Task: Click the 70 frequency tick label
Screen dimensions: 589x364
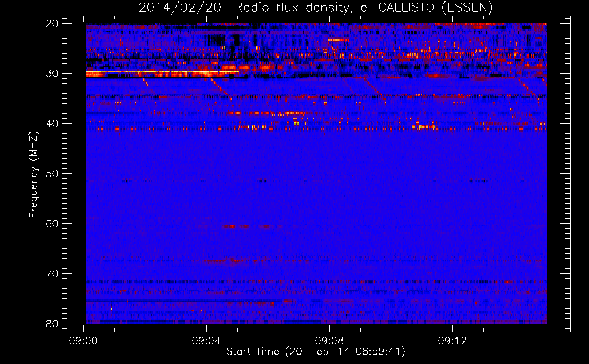Action: click(x=52, y=274)
